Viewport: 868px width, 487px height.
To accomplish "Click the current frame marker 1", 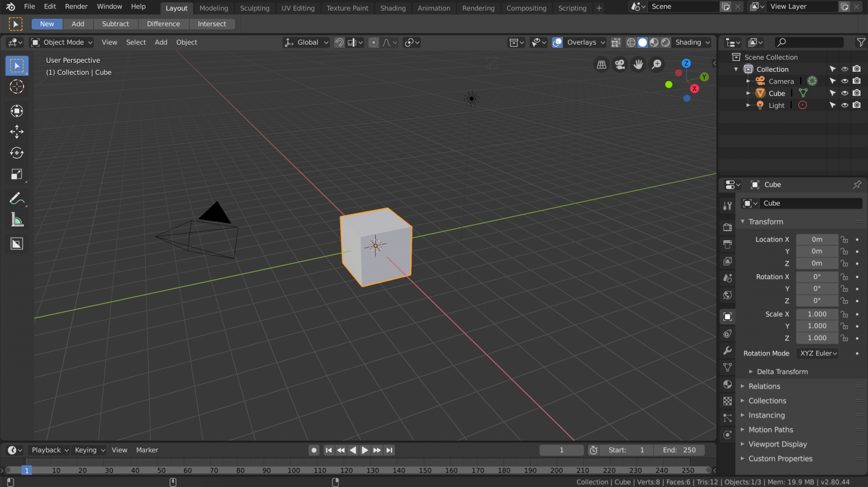I will (26, 471).
